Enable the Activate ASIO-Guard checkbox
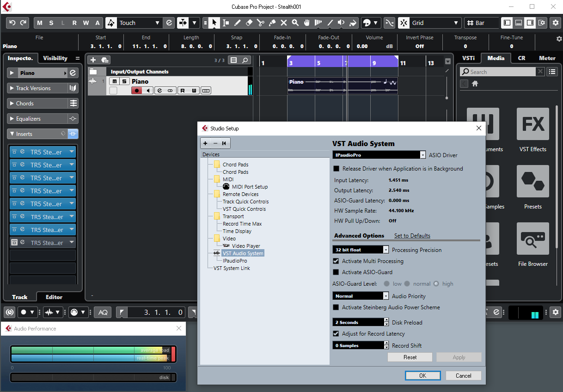The image size is (563, 392). (336, 272)
